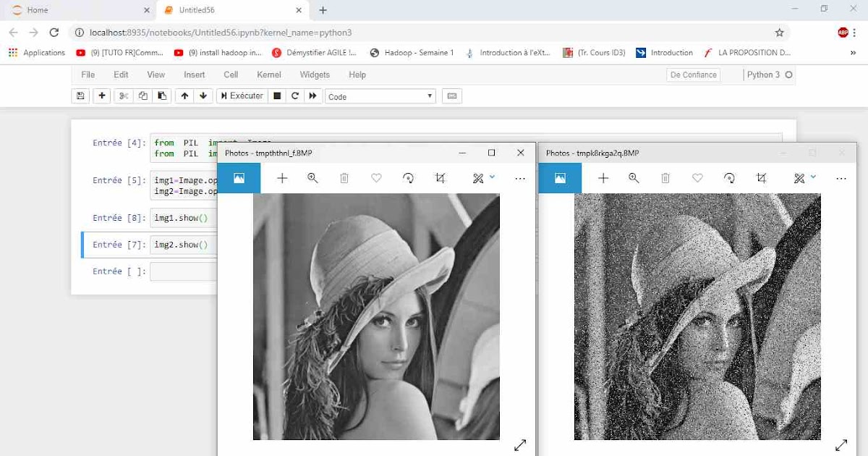Viewport: 868px width, 456px height.
Task: Restart kernel and re-run all cells
Action: click(x=312, y=96)
